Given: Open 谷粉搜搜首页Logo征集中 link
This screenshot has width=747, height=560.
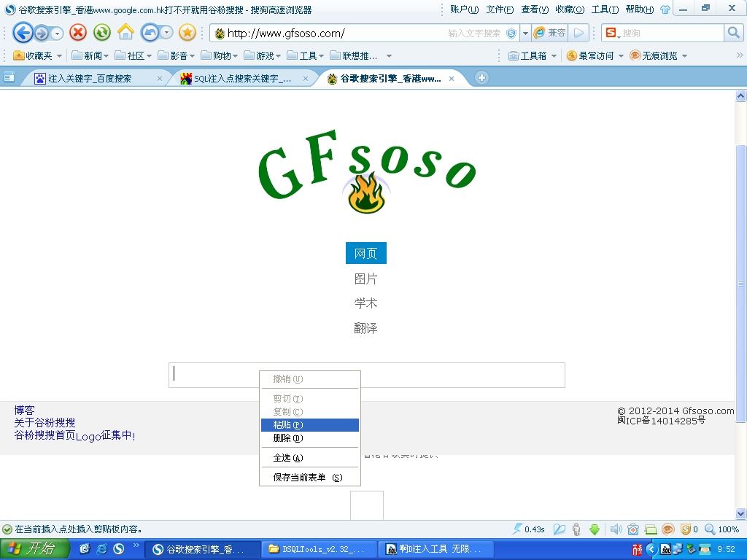Looking at the screenshot, I should [x=74, y=435].
